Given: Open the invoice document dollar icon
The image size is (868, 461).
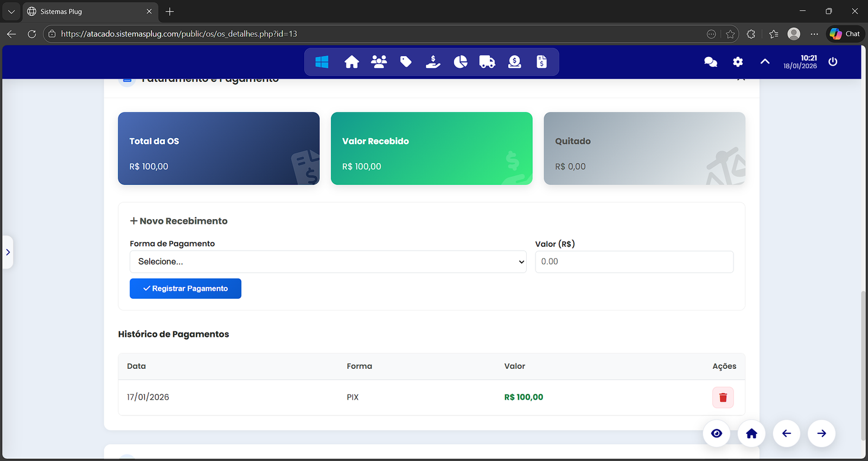Looking at the screenshot, I should pyautogui.click(x=541, y=62).
